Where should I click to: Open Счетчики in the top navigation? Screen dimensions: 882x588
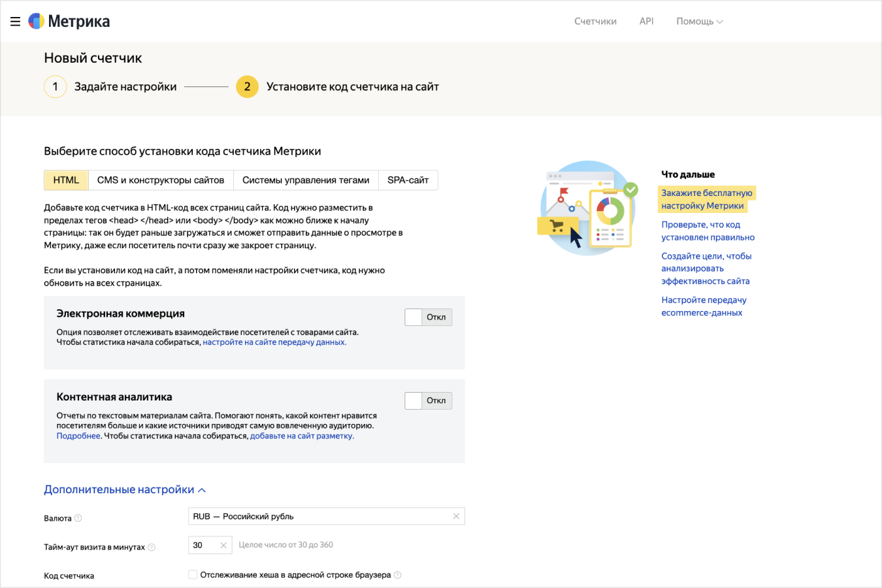595,22
